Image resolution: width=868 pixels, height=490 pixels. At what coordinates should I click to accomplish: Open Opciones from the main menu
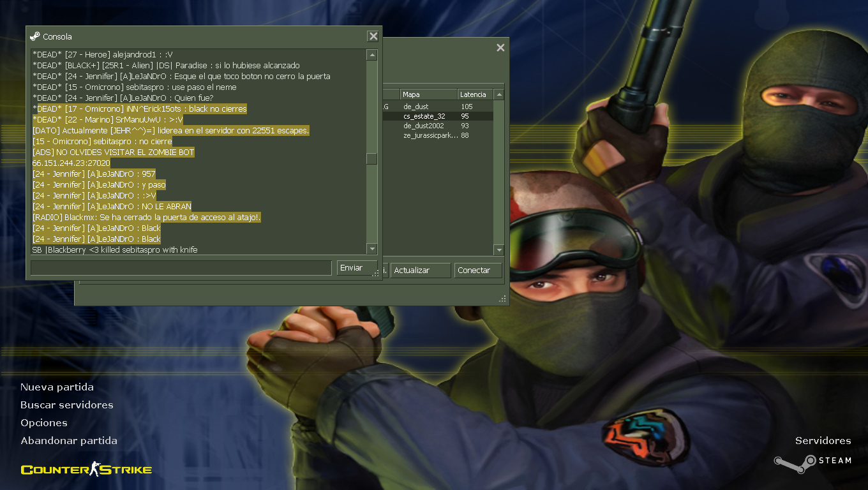(44, 423)
